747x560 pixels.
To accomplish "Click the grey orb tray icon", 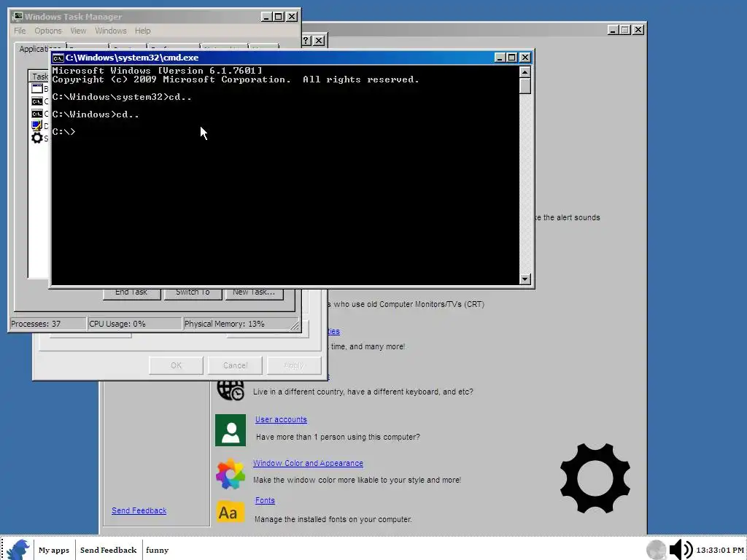I will pos(656,550).
